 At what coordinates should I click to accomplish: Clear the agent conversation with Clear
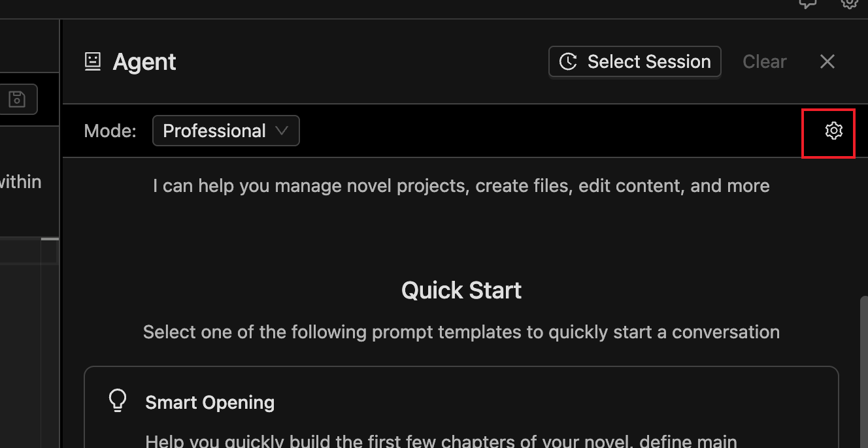click(764, 61)
